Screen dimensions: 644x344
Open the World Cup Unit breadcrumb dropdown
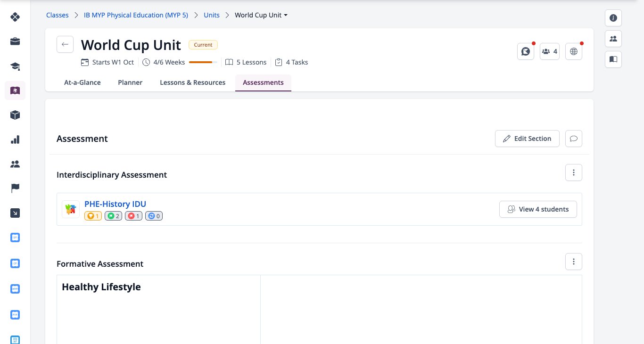tap(261, 15)
